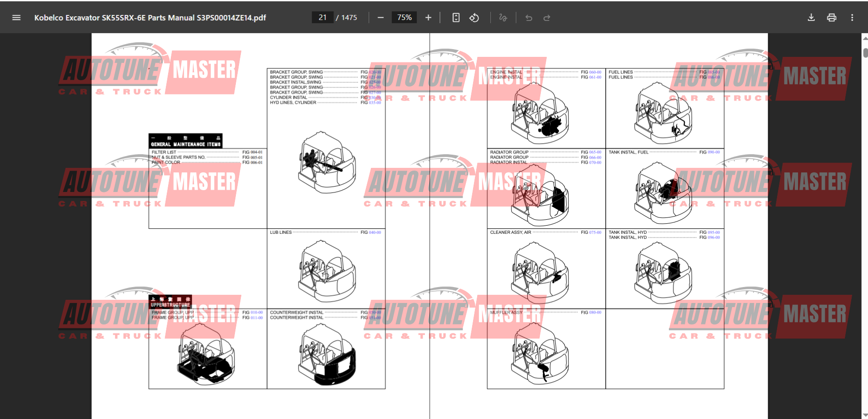868x419 pixels.
Task: Open the FIG 075-00 CLEANER ASSY link
Action: pos(595,232)
